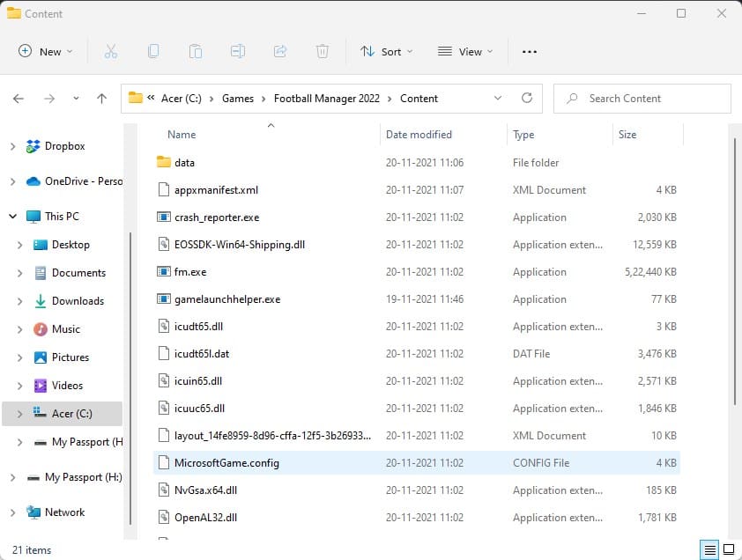742x560 pixels.
Task: Select the icudt65l.dat file
Action: click(x=417, y=353)
